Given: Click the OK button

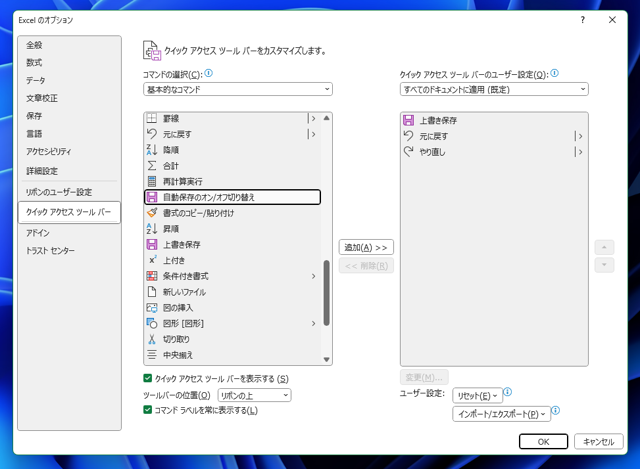Looking at the screenshot, I should [x=543, y=441].
